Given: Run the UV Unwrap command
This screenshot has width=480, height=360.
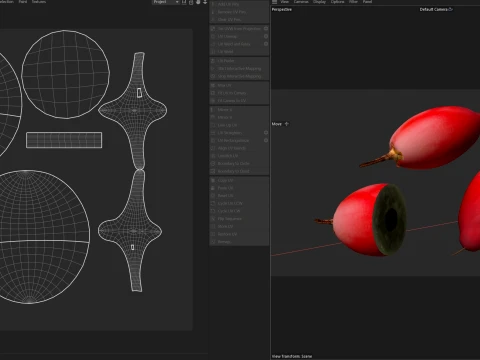Looking at the screenshot, I should coord(236,36).
